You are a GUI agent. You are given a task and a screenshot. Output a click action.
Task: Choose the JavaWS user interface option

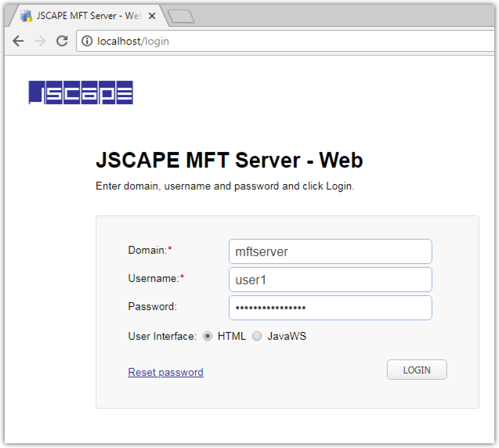tap(257, 336)
